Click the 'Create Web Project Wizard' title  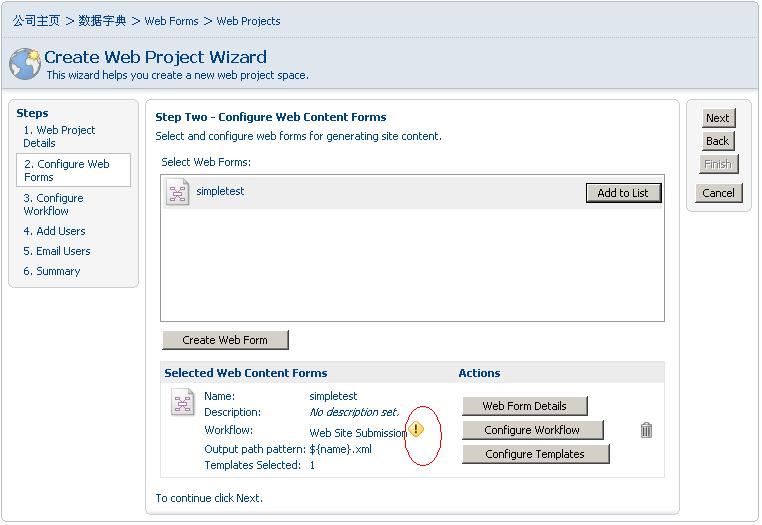pos(156,57)
